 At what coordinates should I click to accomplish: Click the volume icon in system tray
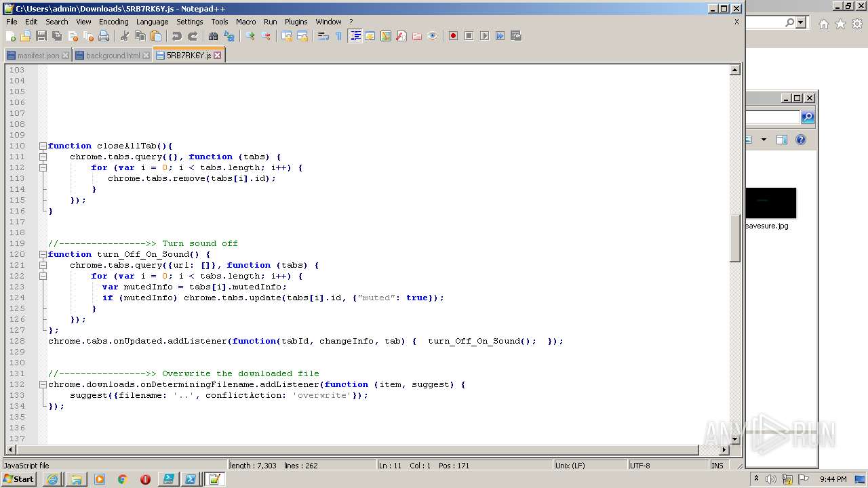click(x=771, y=479)
